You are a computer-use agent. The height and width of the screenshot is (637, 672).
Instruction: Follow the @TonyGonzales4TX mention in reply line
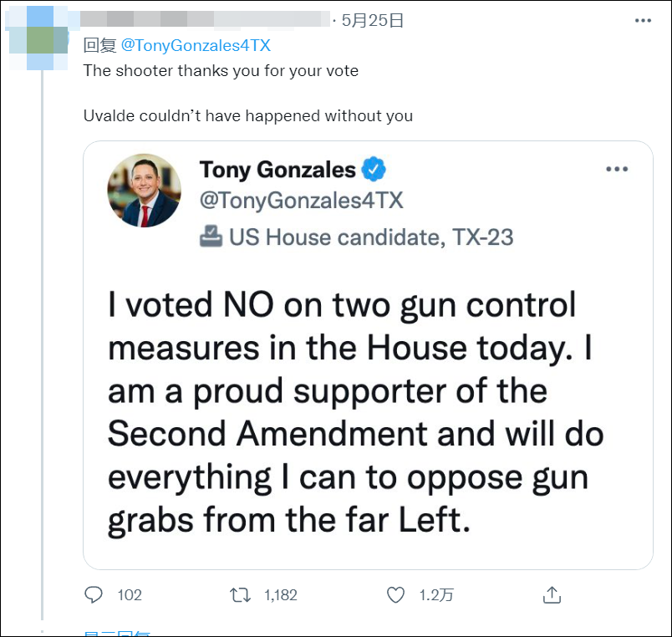tap(196, 45)
